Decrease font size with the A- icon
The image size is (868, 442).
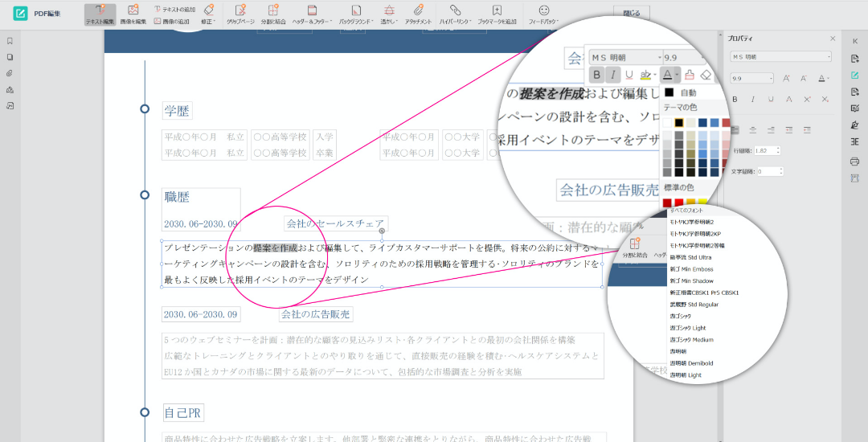(x=804, y=79)
